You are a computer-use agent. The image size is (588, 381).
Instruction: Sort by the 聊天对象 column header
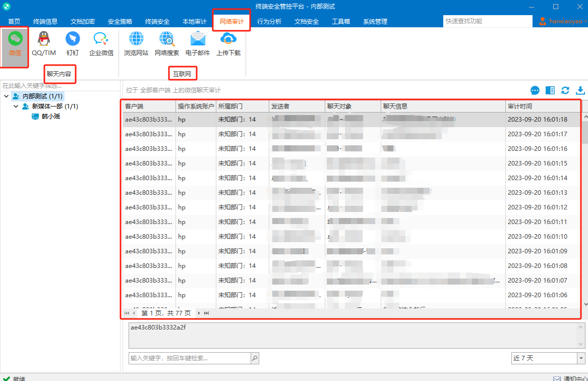[353, 106]
